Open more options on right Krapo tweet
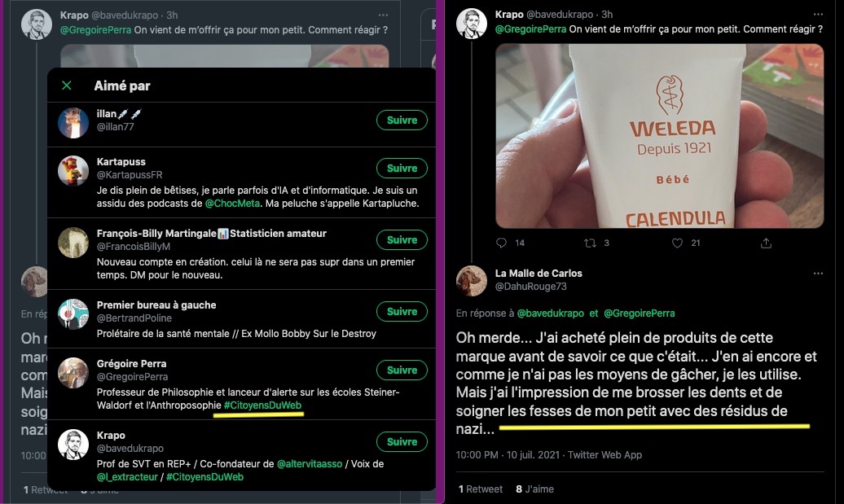 tap(818, 15)
